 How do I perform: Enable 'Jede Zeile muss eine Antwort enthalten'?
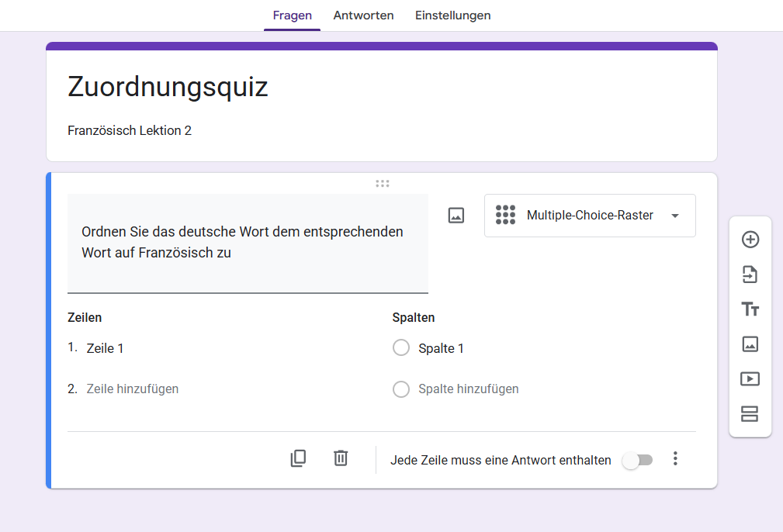pos(637,460)
